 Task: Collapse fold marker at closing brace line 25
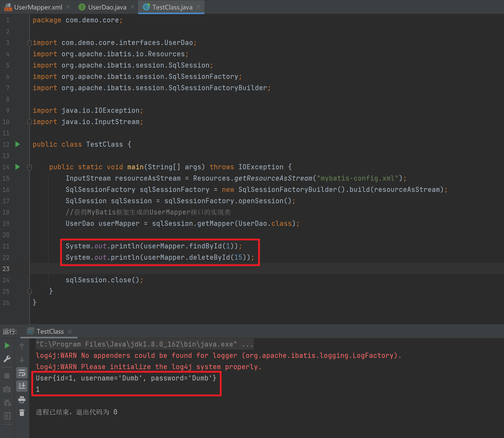(29, 291)
